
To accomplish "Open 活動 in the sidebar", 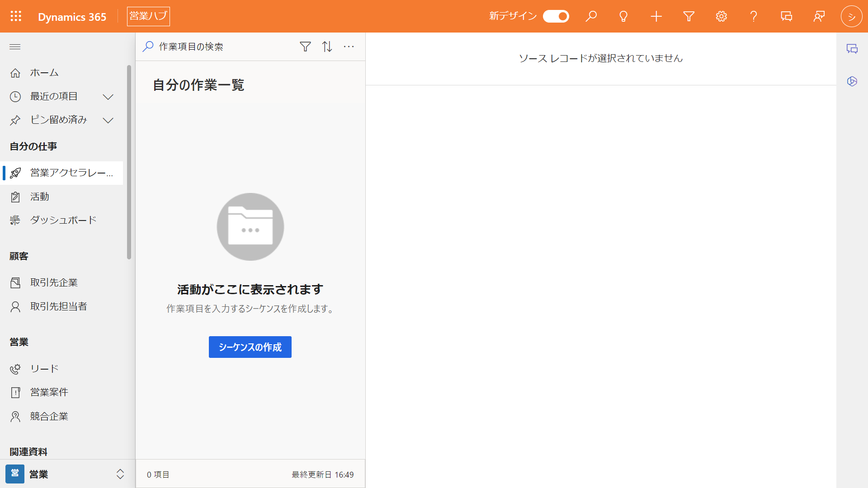I will click(61, 197).
